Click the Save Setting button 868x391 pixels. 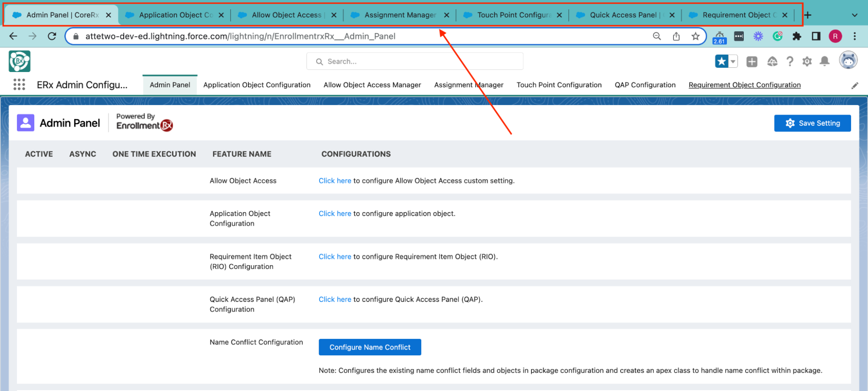812,123
